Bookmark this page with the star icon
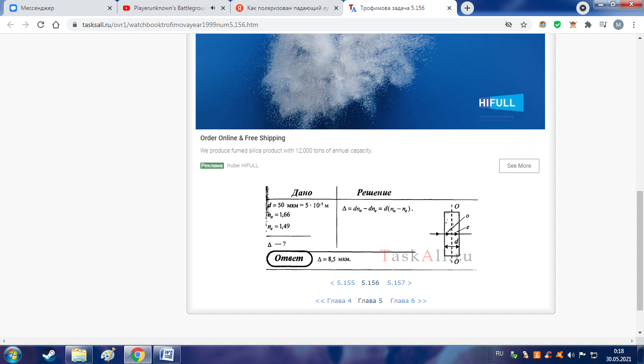The image size is (644, 364). (524, 25)
